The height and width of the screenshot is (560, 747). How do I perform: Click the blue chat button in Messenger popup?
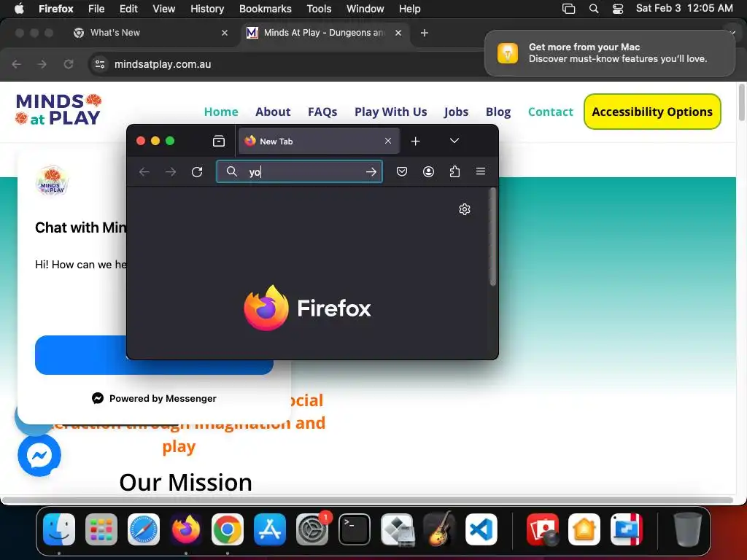point(80,355)
